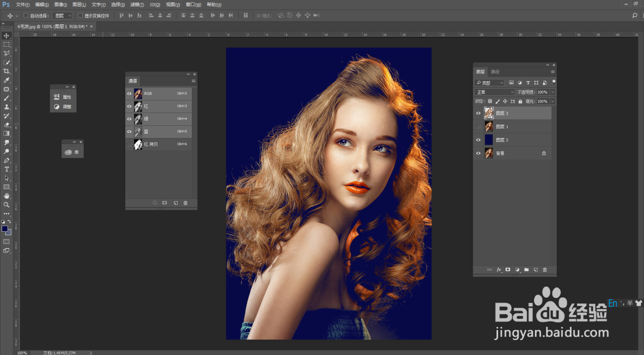The height and width of the screenshot is (355, 644).
Task: Click the foreground color swatch
Action: 5,229
